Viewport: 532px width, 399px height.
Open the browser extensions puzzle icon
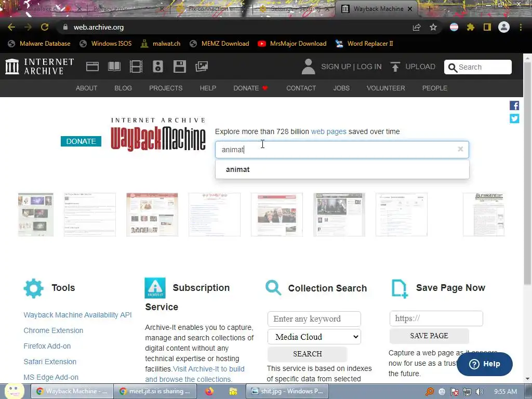[x=471, y=27]
